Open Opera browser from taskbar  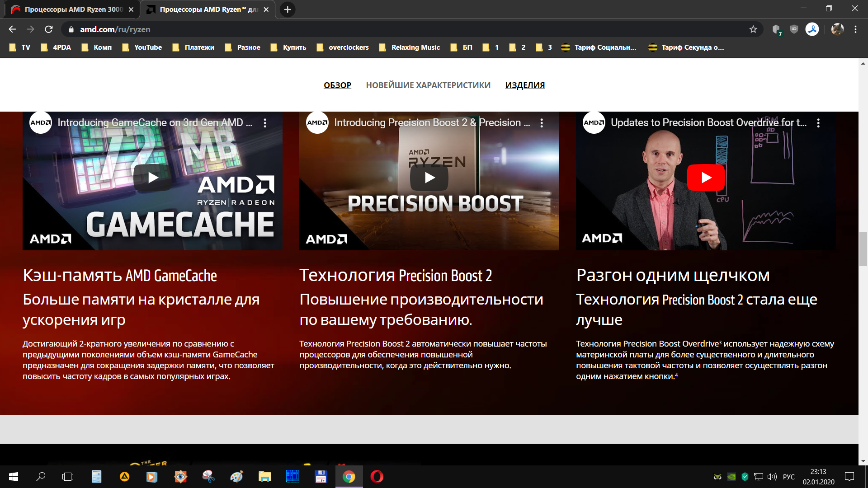tap(377, 477)
